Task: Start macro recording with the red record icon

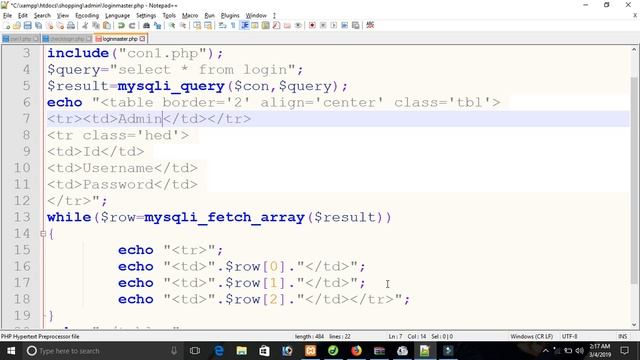Action: (312, 25)
